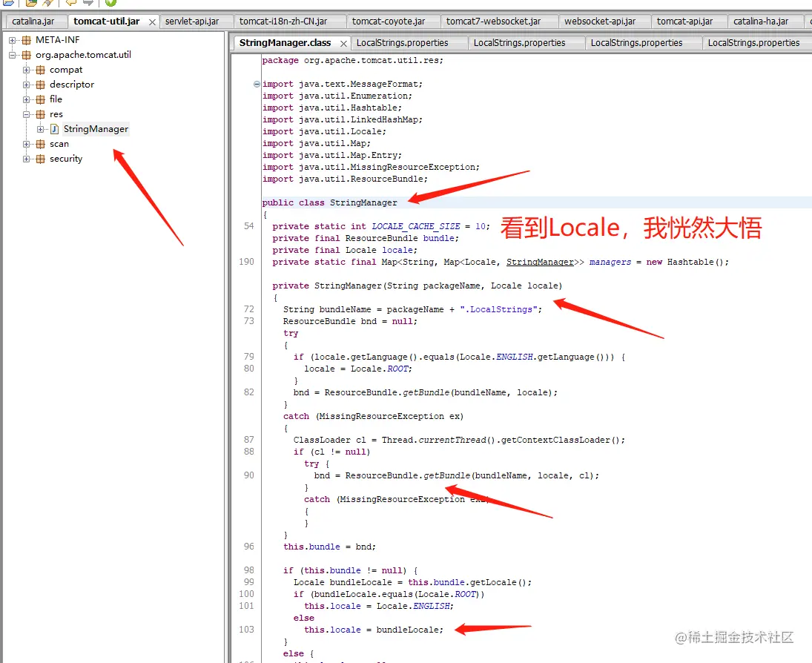The width and height of the screenshot is (812, 663).
Task: Click 'this.locale = bundleLocale;' code line
Action: tap(374, 630)
